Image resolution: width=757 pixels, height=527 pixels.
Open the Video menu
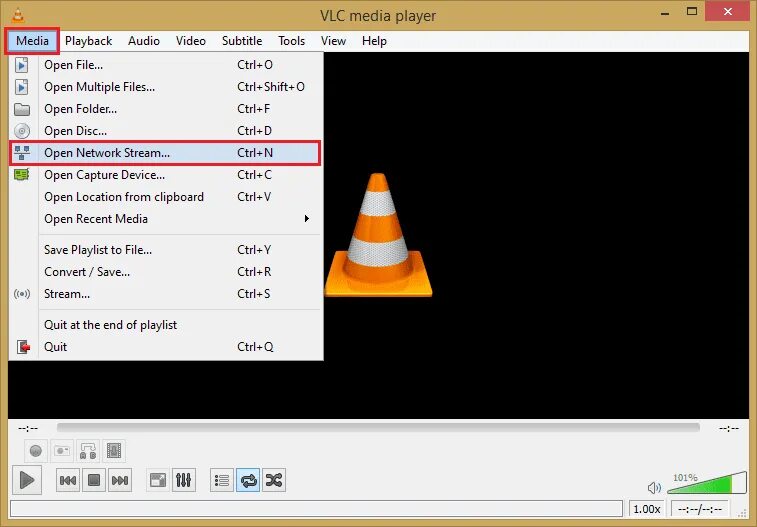click(x=191, y=41)
